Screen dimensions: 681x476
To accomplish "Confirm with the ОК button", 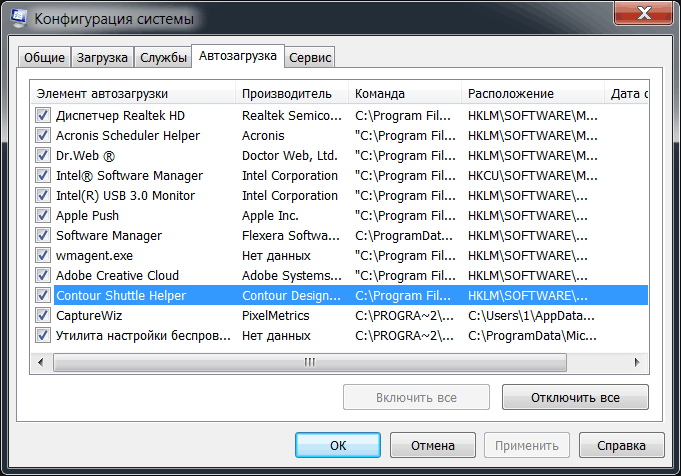I will coord(338,445).
